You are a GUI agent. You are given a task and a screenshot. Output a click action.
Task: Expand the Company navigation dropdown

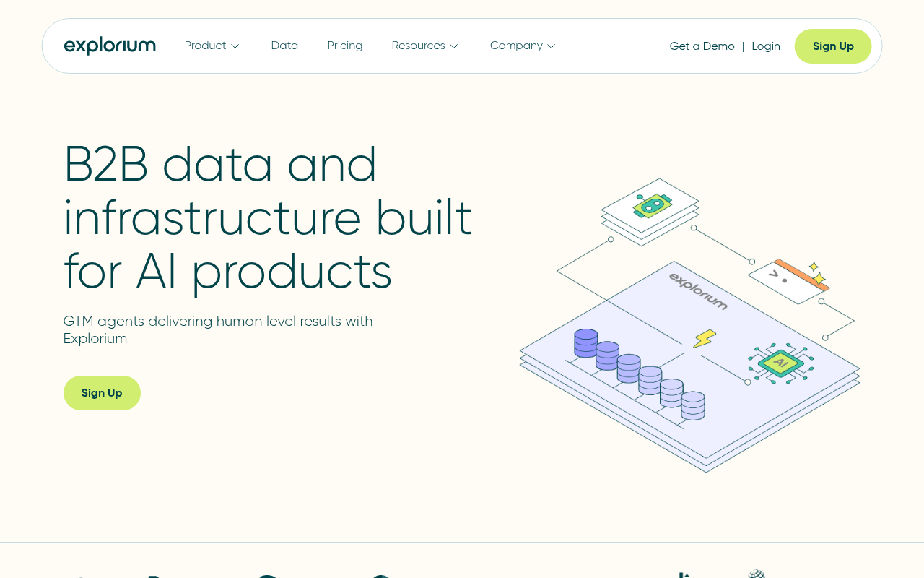coord(522,46)
